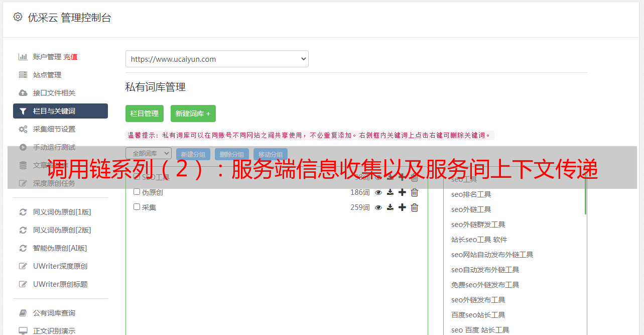Click the refresh icon of 智能伪原创[AI版]
The image size is (644, 335).
pyautogui.click(x=23, y=248)
